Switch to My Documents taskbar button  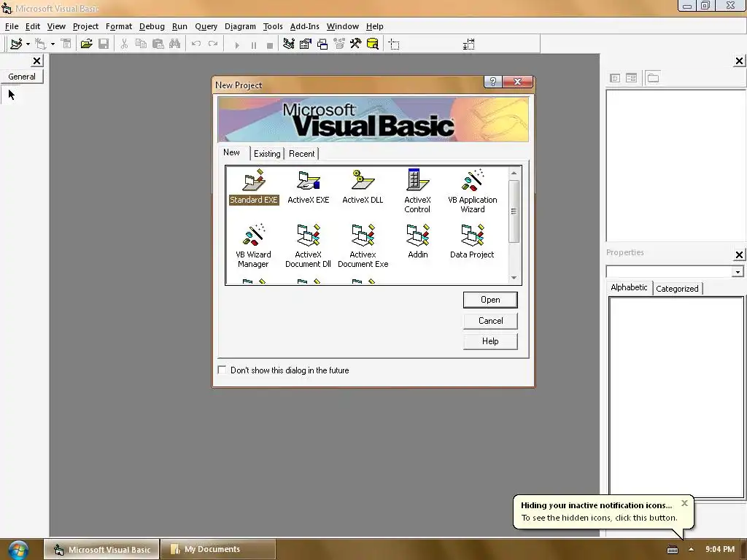[218, 549]
